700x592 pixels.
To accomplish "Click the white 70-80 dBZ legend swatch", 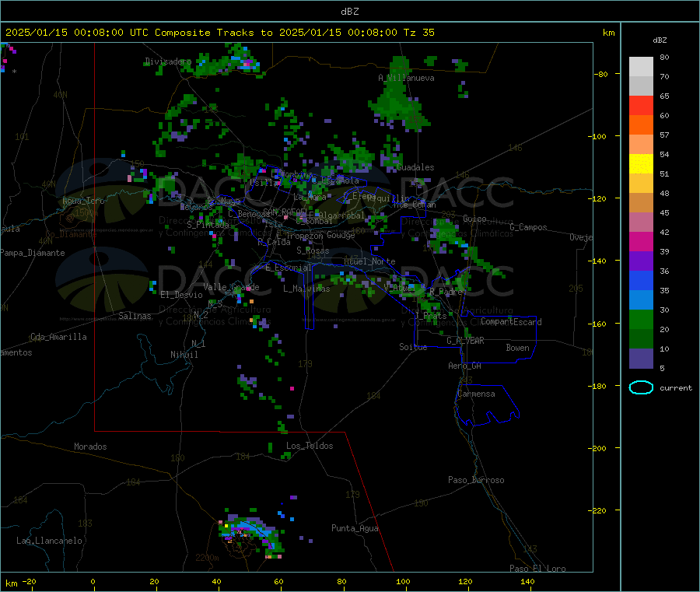I will pos(641,67).
